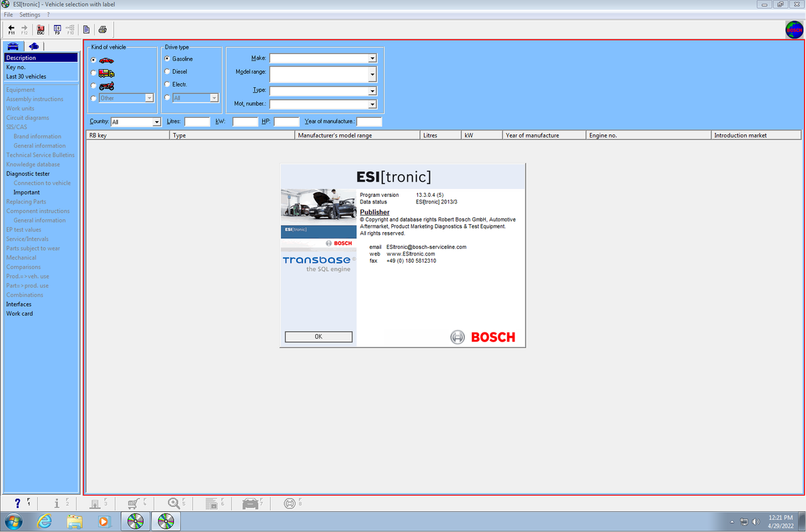Click the Year of manufacture input field
This screenshot has height=532, width=806.
pos(369,122)
